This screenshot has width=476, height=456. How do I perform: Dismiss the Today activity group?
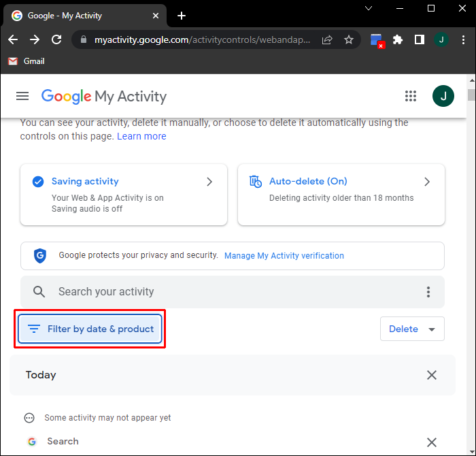click(431, 375)
